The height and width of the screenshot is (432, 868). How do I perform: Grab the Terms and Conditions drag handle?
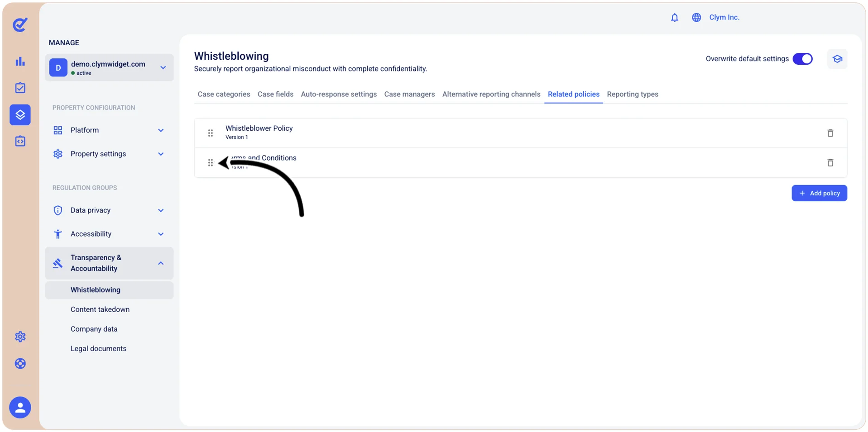tap(210, 162)
